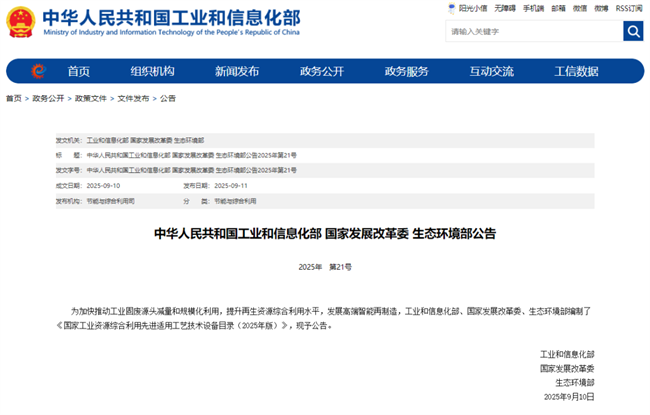Click the 标题 row value text
The width and height of the screenshot is (650, 415).
(192, 155)
